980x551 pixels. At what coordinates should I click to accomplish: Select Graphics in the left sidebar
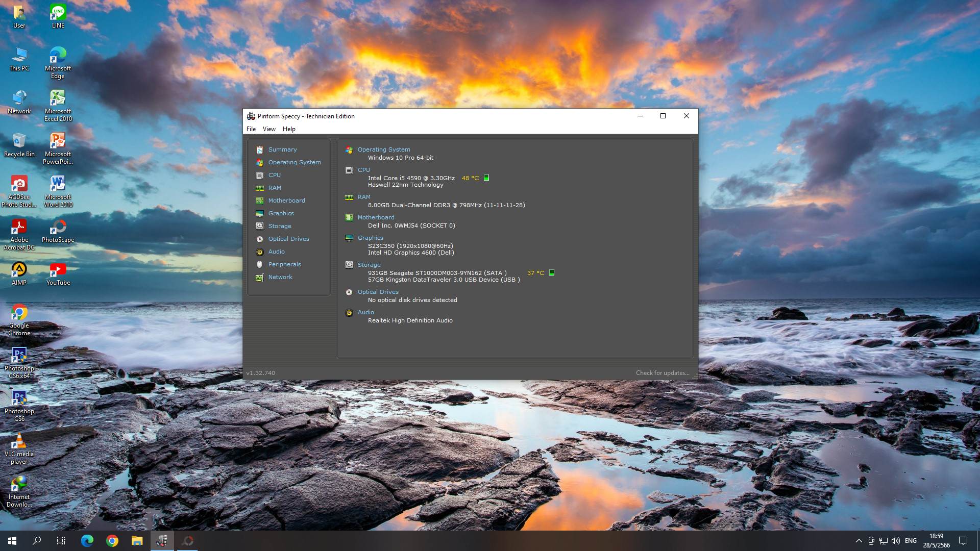281,213
